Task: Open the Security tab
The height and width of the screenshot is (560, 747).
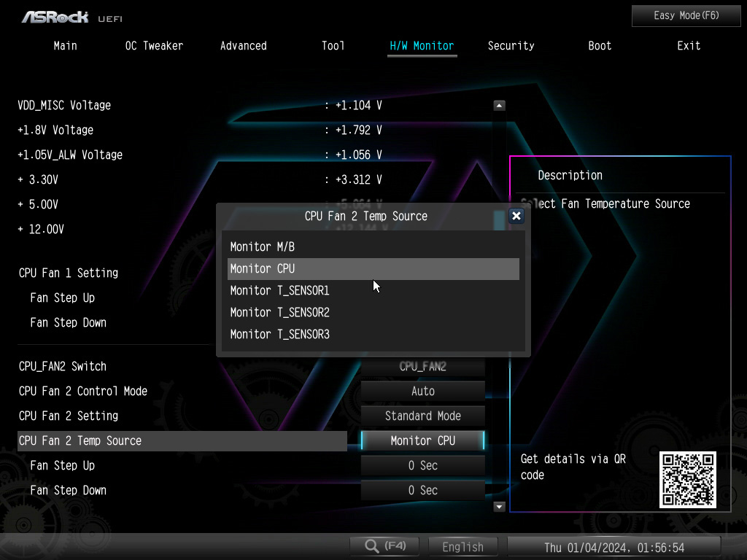Action: tap(511, 46)
